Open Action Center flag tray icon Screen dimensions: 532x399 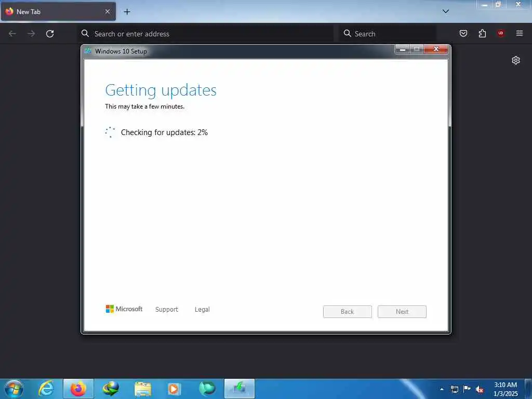[467, 389]
